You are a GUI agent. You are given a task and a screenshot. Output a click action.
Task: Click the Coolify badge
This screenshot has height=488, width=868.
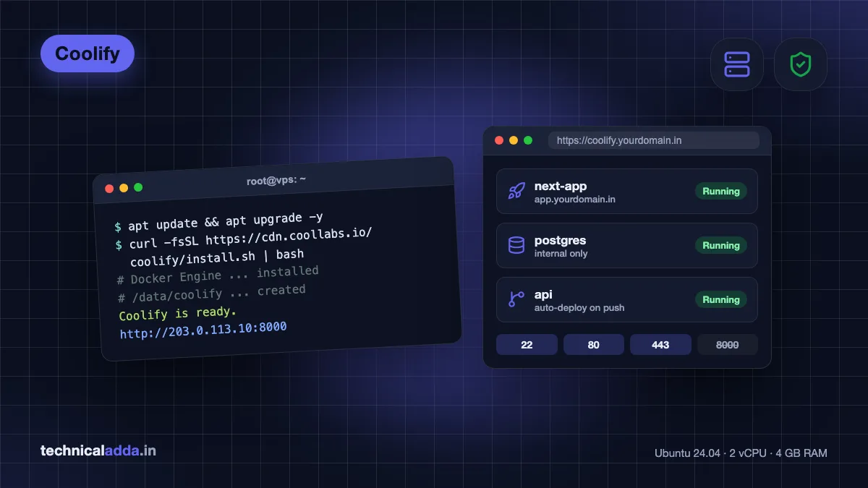88,53
